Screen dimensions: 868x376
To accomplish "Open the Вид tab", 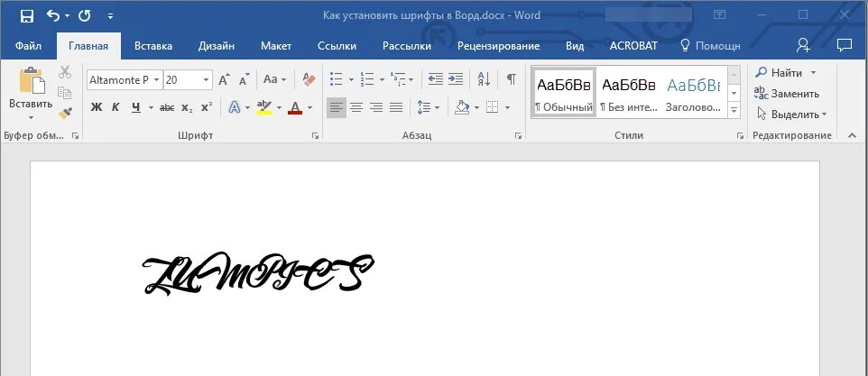I will (575, 47).
